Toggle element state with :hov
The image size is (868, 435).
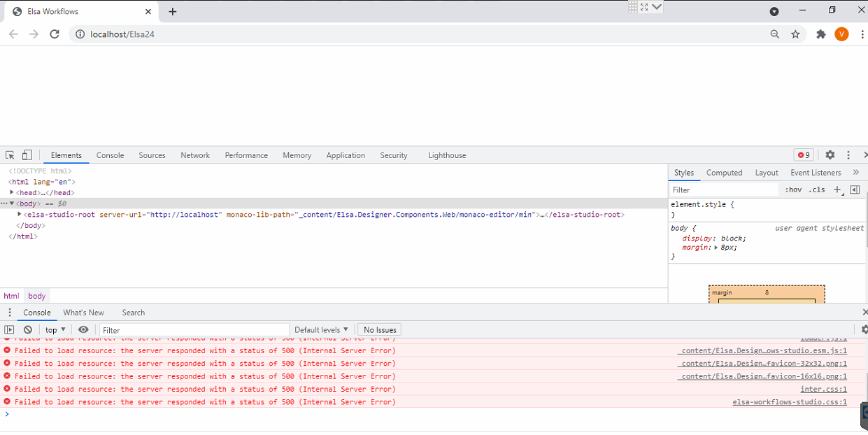click(x=793, y=190)
